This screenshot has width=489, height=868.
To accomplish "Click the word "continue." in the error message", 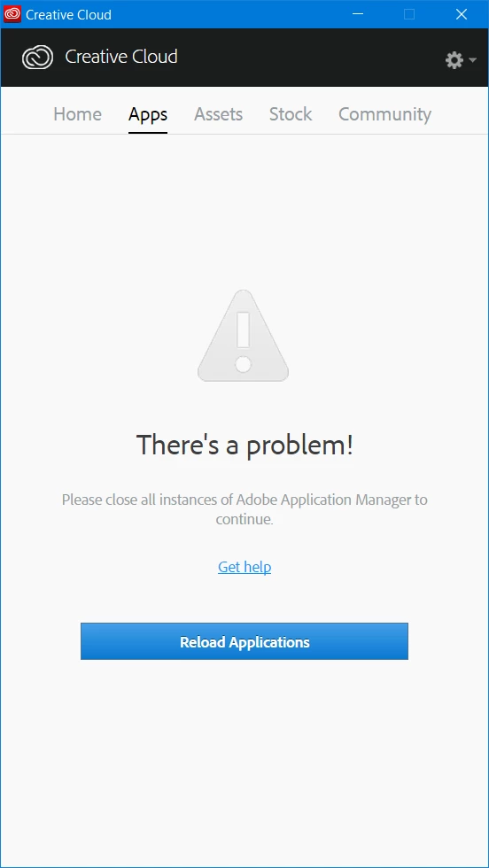I will point(244,520).
